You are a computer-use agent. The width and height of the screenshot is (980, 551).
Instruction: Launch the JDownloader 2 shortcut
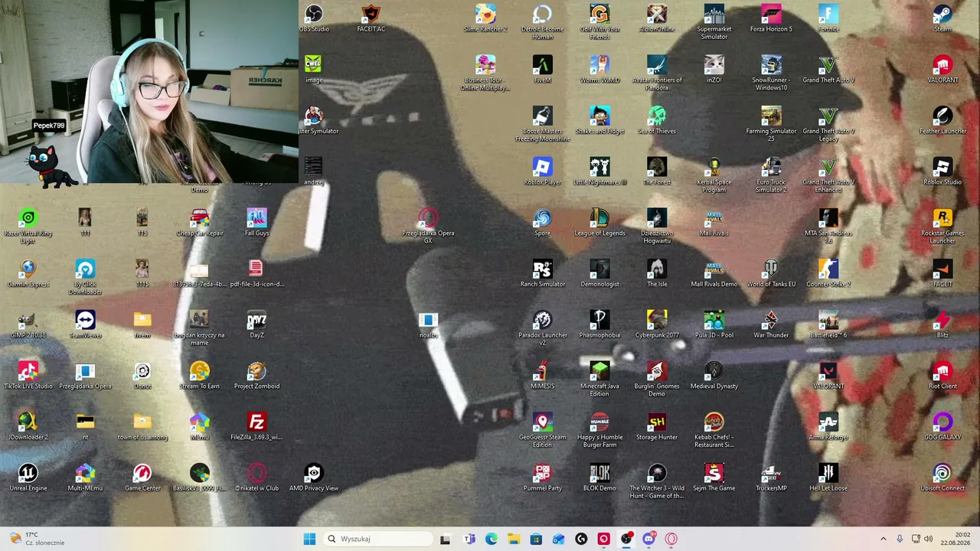pos(28,427)
